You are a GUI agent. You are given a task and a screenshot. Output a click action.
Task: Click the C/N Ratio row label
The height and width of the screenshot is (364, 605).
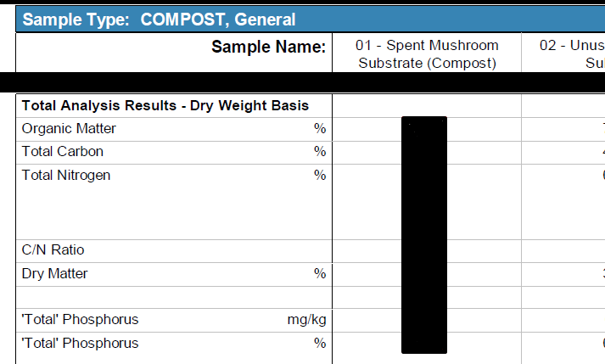[x=53, y=249]
